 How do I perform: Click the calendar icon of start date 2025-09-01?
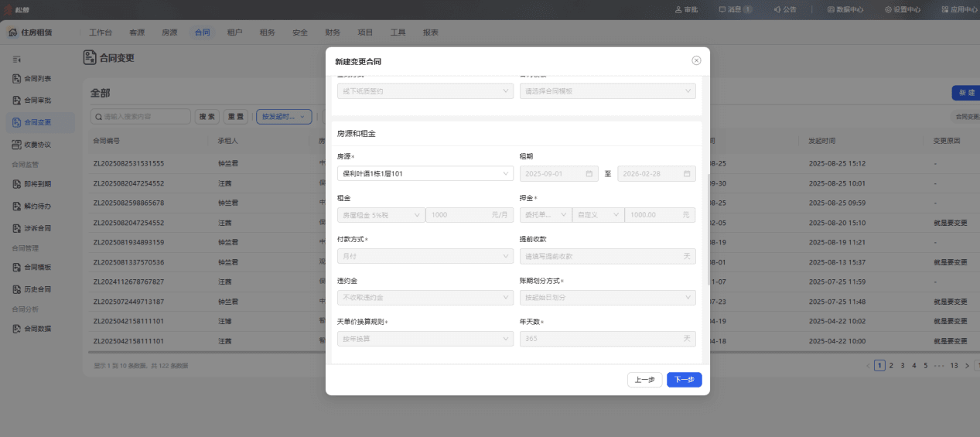click(x=589, y=174)
